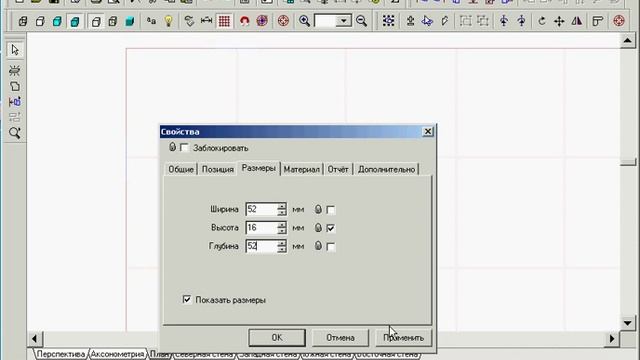
Task: Select the arrow pointer tool in left sidebar
Action: point(15,50)
